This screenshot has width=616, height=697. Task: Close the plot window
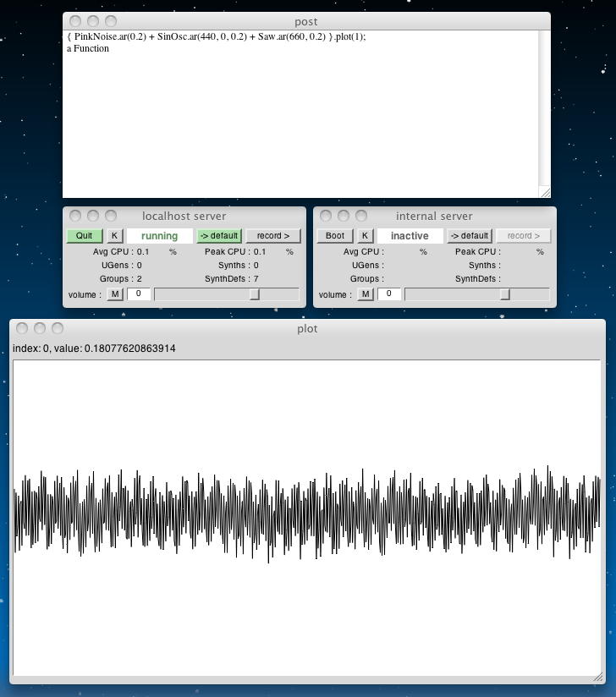click(x=22, y=328)
